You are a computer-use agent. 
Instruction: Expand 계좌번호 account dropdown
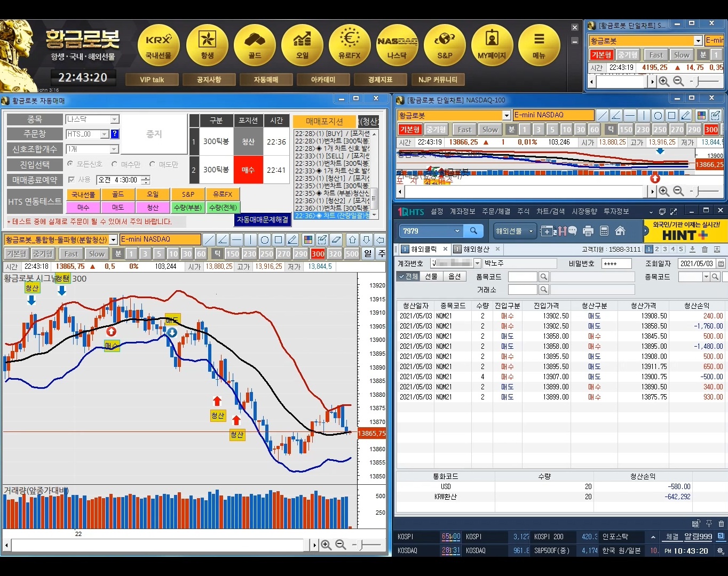477,263
